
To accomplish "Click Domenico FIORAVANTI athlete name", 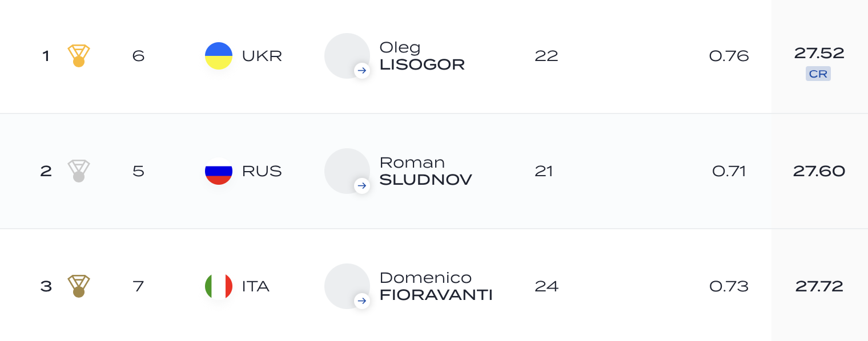I will (436, 286).
